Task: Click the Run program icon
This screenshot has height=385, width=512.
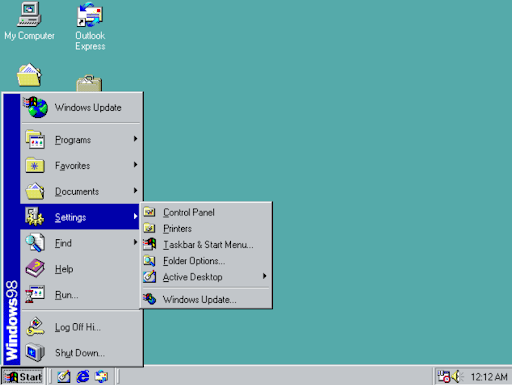Action: (x=35, y=294)
